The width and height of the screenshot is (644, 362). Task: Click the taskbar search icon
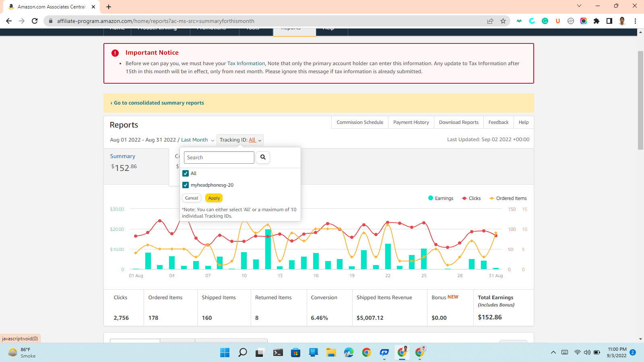tap(242, 353)
